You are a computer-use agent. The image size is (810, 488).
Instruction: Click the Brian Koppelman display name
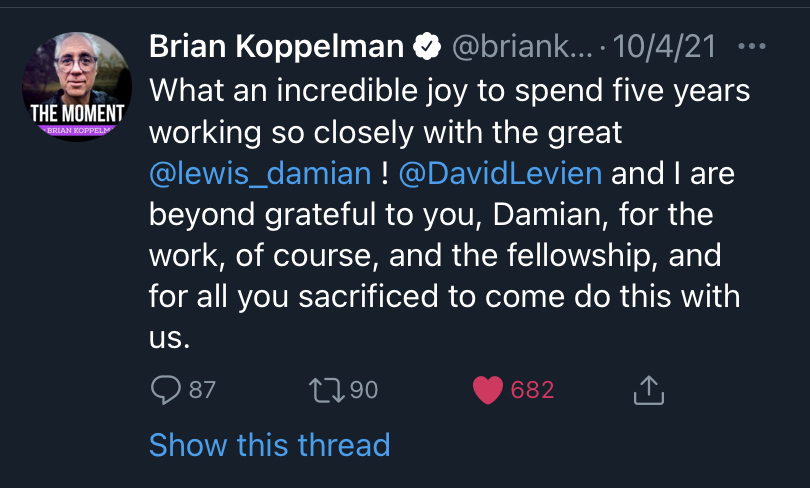coord(276,46)
